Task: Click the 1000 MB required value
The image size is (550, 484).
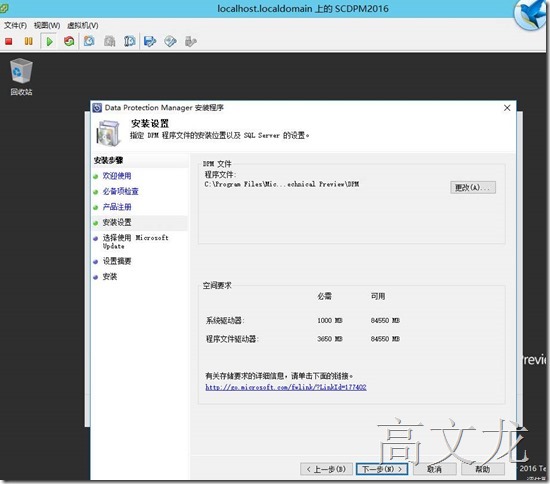Action: 330,320
